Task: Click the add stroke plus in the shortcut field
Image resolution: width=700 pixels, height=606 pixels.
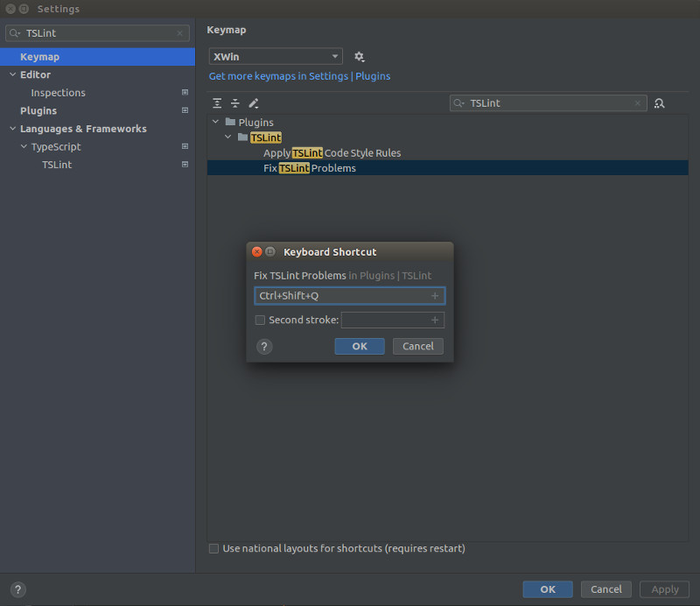Action: pos(434,296)
